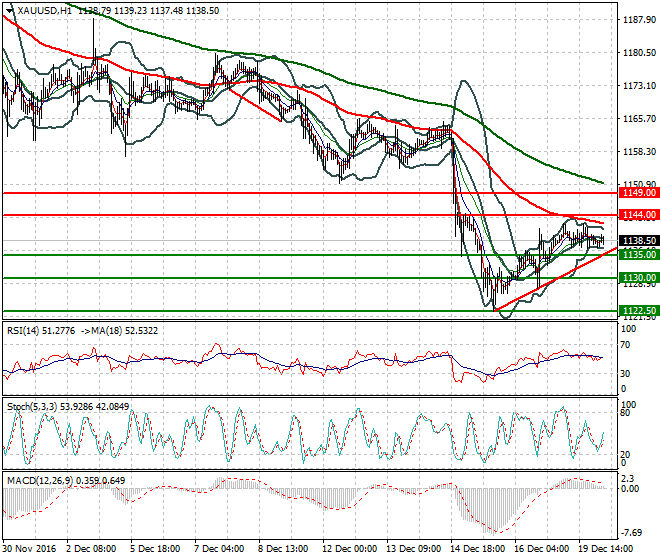Click the MACD scale value 2.3
Screen dimensions: 660x560
[627, 479]
